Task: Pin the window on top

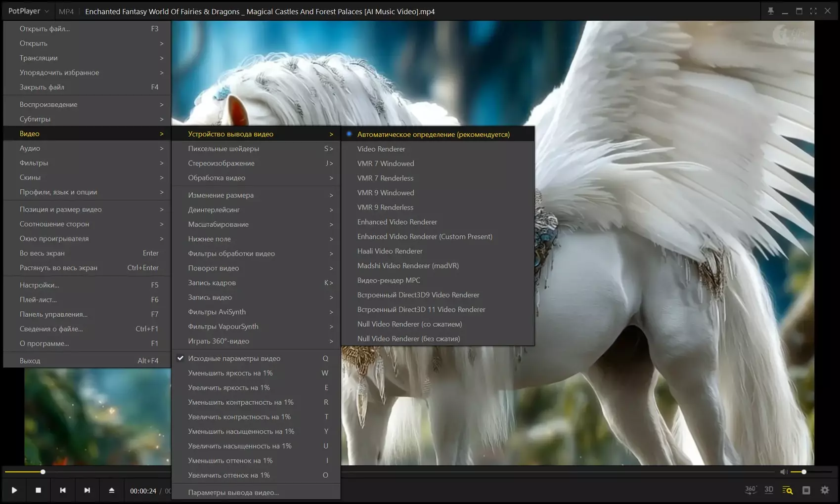Action: pos(770,11)
